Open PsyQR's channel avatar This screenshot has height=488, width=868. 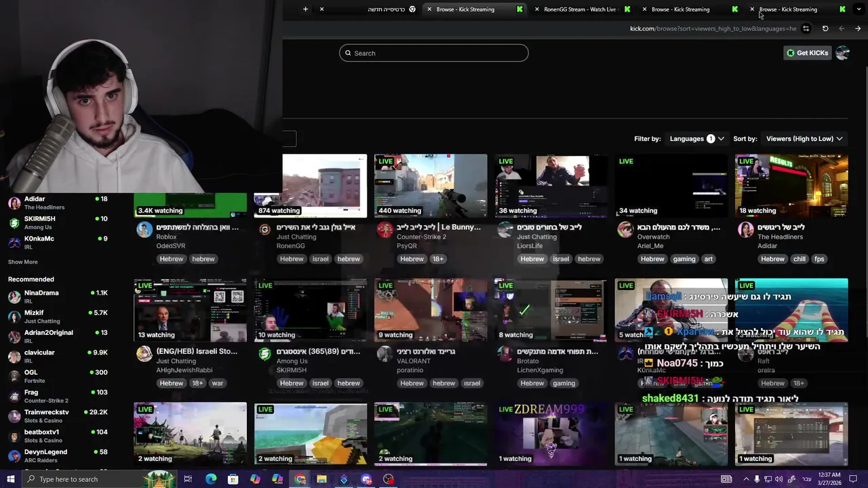click(x=384, y=229)
